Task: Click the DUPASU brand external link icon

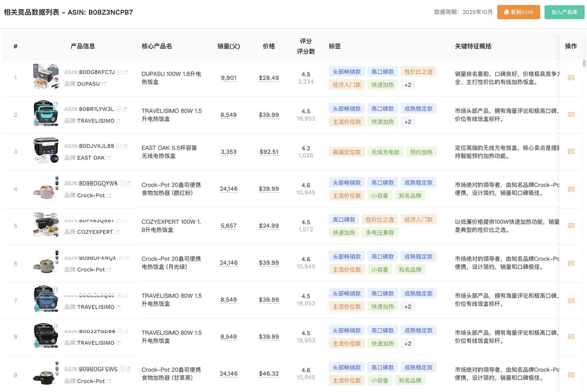Action: [104, 84]
